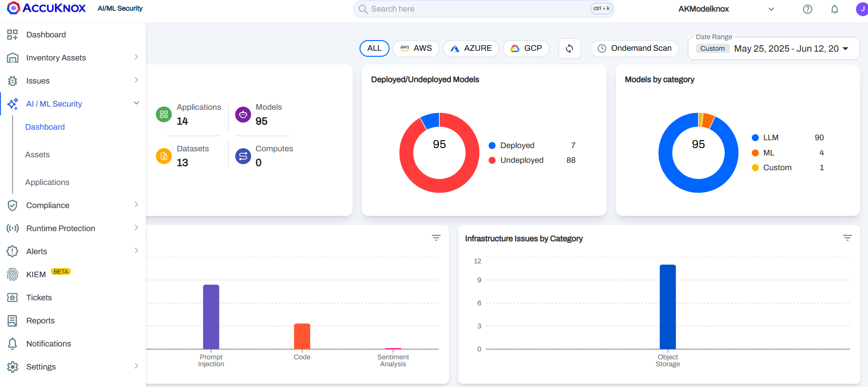Click the Ondemand Scan button

pyautogui.click(x=634, y=48)
